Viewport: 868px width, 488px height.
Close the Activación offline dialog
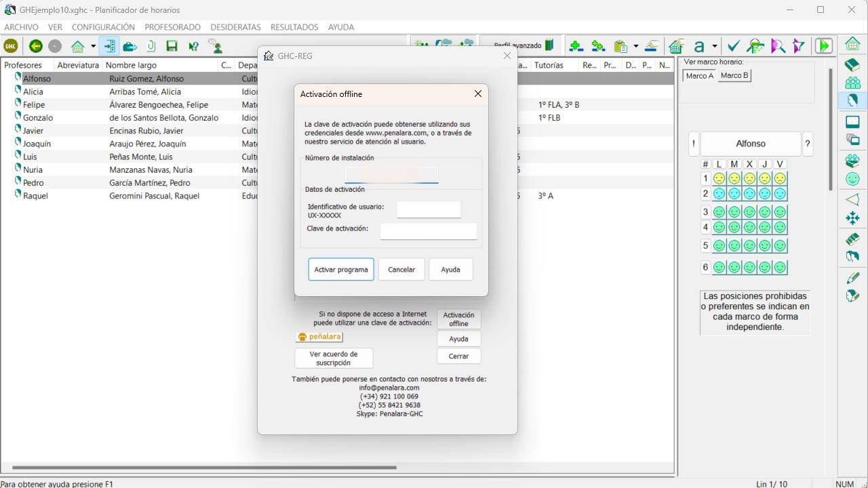(x=477, y=94)
